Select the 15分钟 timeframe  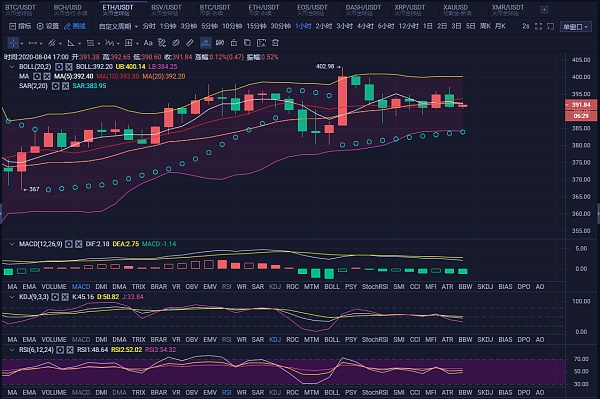256,26
